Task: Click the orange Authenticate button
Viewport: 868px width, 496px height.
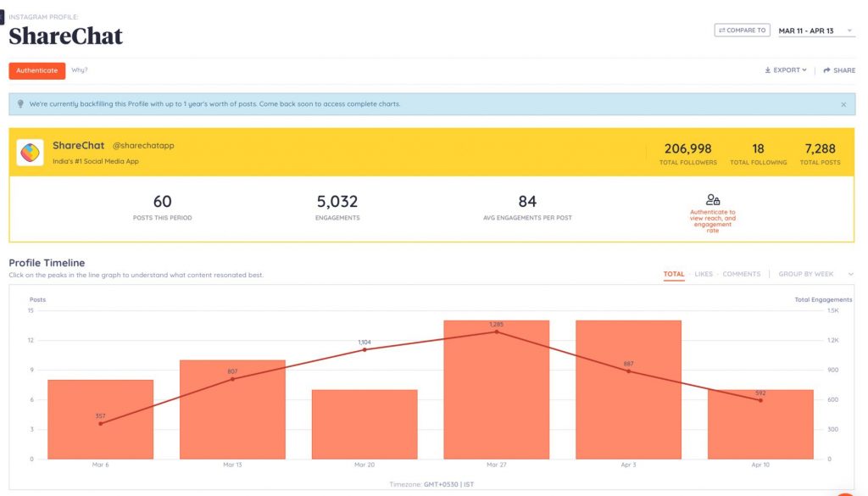Action: (x=37, y=70)
